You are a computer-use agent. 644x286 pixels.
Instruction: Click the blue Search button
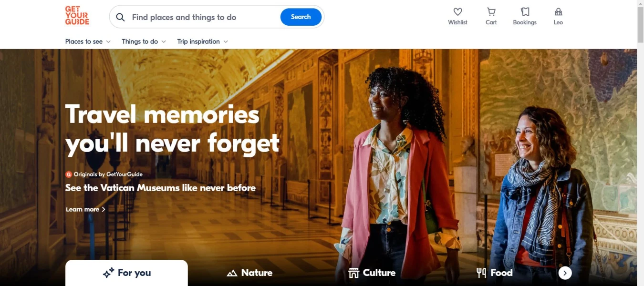pos(301,17)
